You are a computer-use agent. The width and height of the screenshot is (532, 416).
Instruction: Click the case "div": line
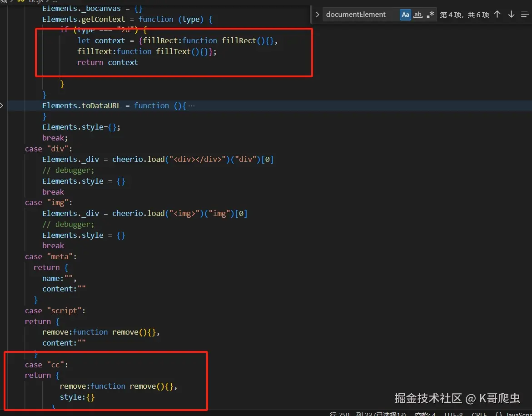tap(49, 149)
